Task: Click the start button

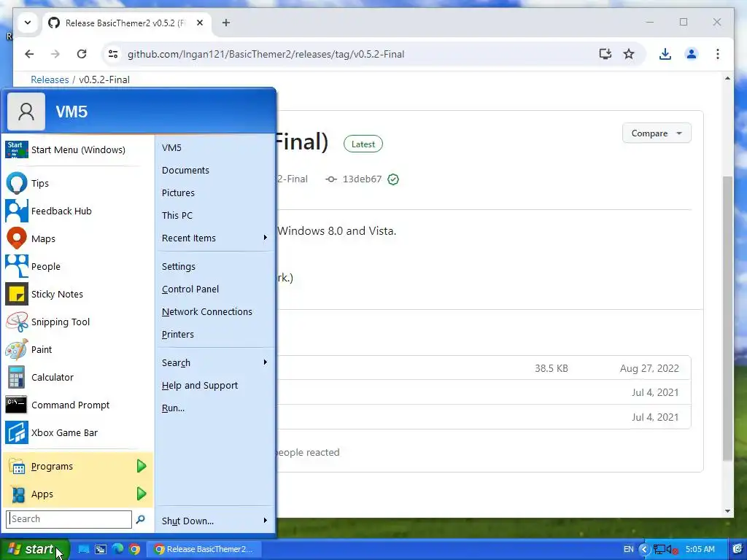Action: click(x=34, y=549)
